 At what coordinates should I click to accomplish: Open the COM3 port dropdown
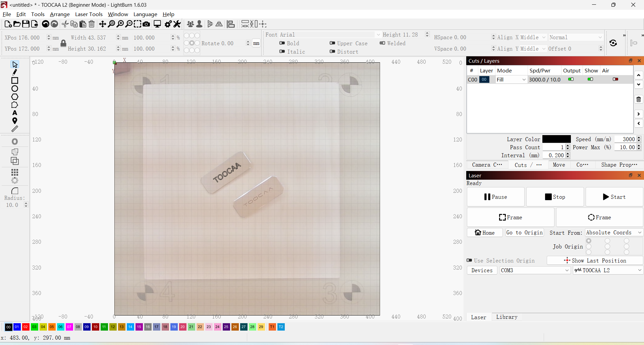(x=535, y=270)
